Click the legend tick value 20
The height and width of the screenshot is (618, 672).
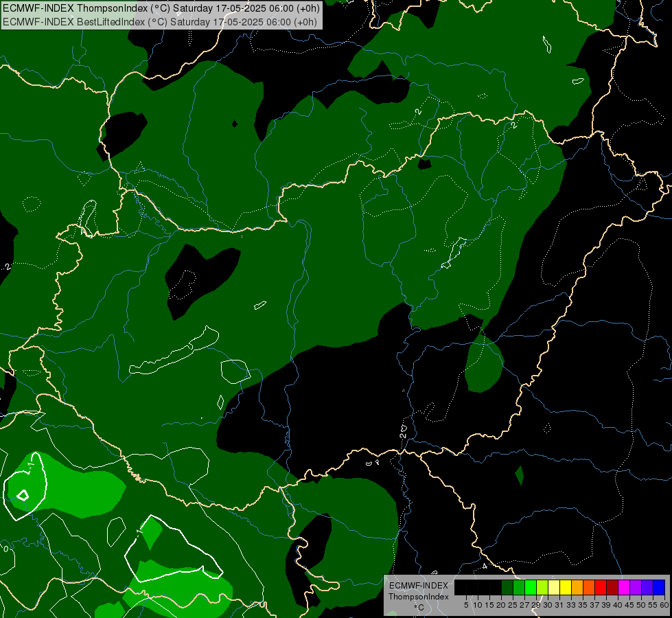click(x=501, y=605)
